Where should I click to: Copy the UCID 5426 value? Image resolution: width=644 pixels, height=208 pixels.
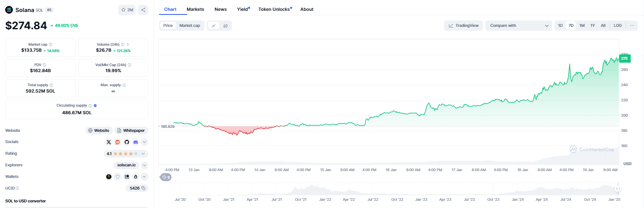[143, 188]
